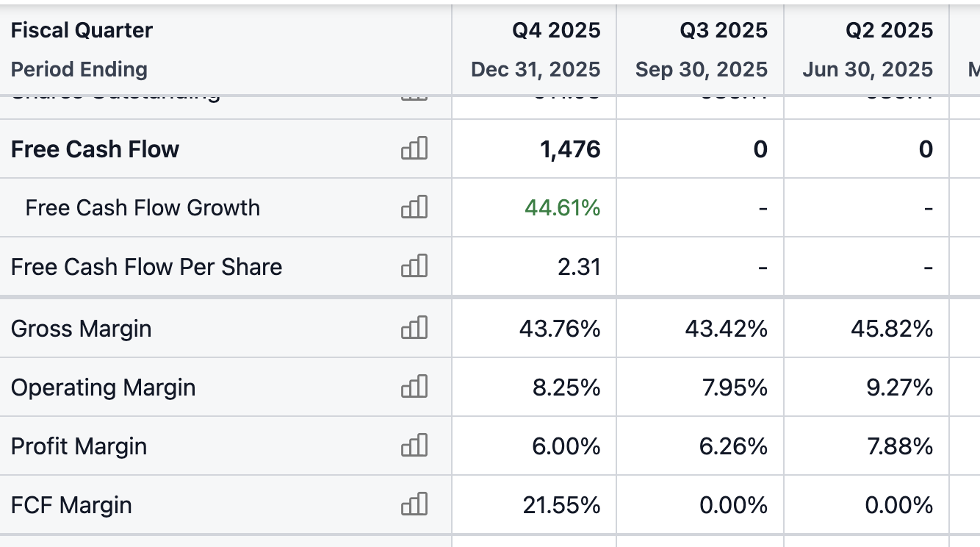Screen dimensions: 980x547
Task: Click the Q2 2025 column header
Action: [x=889, y=30]
